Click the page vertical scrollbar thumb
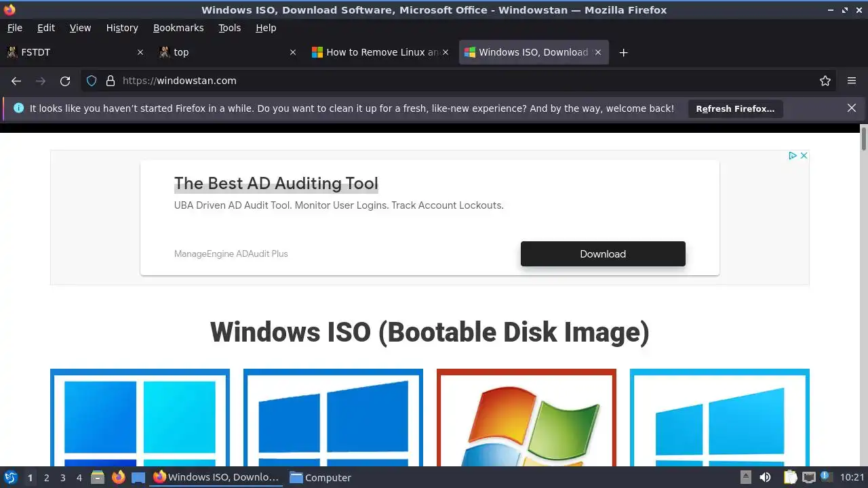The width and height of the screenshot is (868, 488). (x=864, y=138)
